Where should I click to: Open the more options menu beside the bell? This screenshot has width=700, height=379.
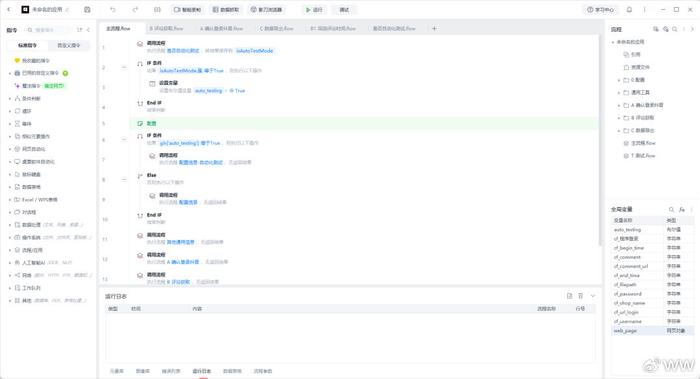pyautogui.click(x=644, y=9)
